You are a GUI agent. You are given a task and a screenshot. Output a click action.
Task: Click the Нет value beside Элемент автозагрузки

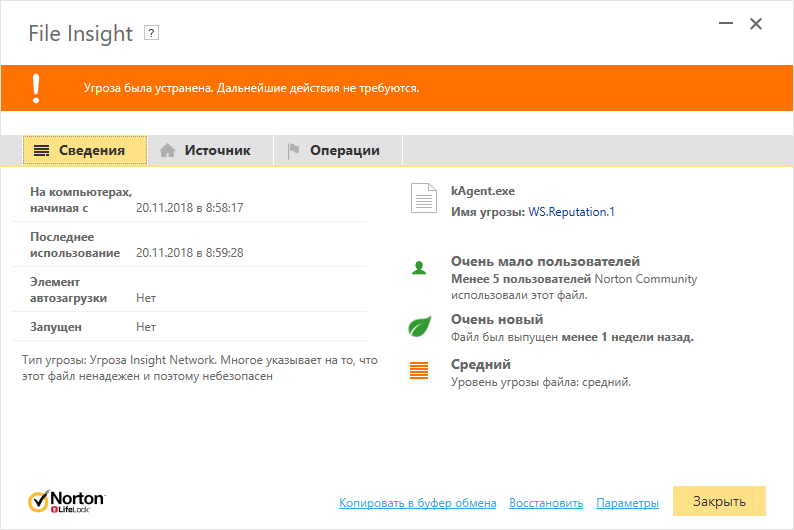pyautogui.click(x=146, y=298)
